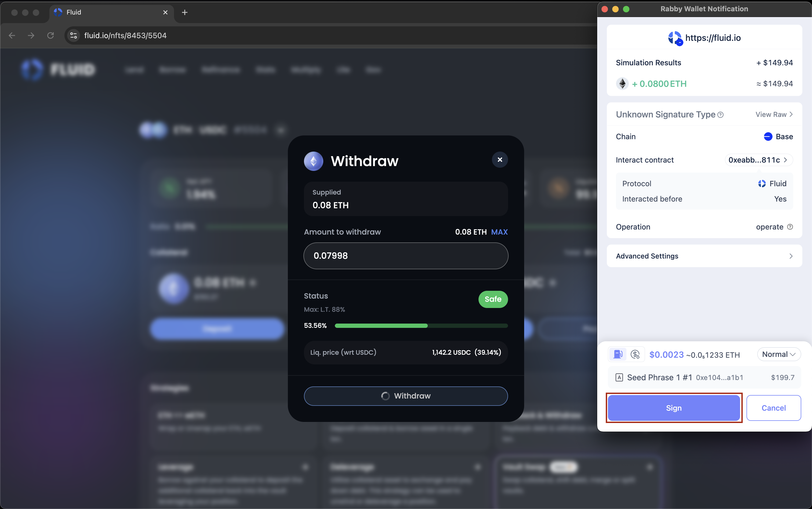This screenshot has width=812, height=509.
Task: Click the Supplied 0.08 ETH box
Action: tap(406, 199)
